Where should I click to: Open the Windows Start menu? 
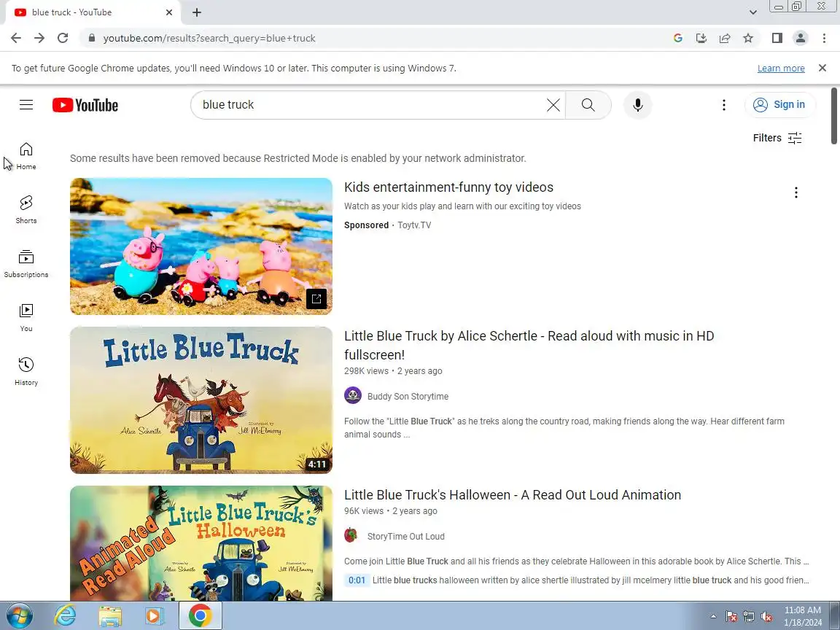click(x=19, y=616)
